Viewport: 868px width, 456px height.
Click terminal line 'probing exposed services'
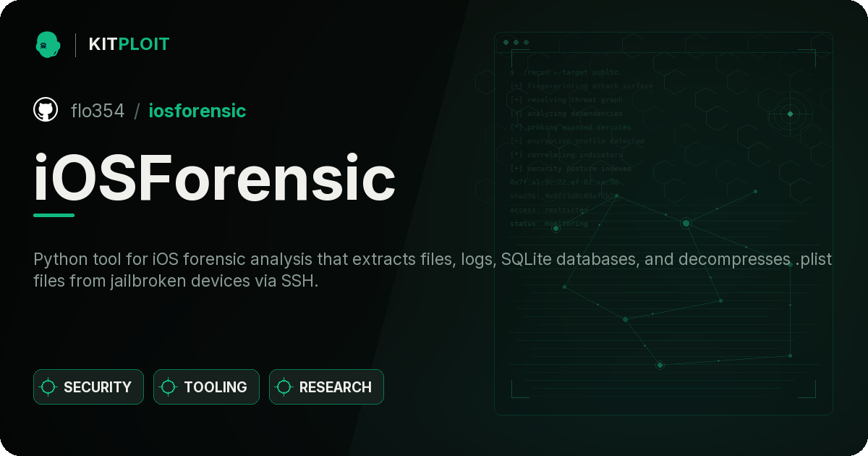[x=571, y=127]
